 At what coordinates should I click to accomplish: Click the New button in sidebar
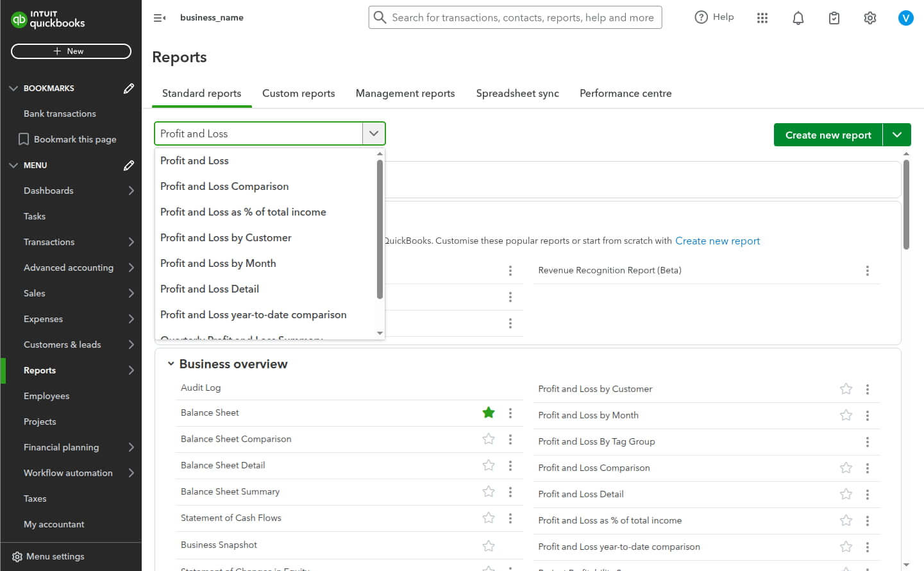pos(71,51)
